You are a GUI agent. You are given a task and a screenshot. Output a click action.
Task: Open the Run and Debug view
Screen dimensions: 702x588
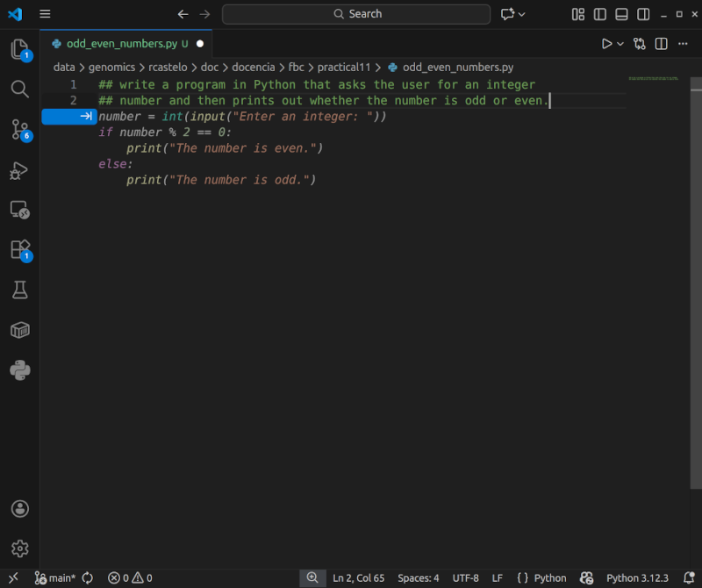pyautogui.click(x=19, y=170)
